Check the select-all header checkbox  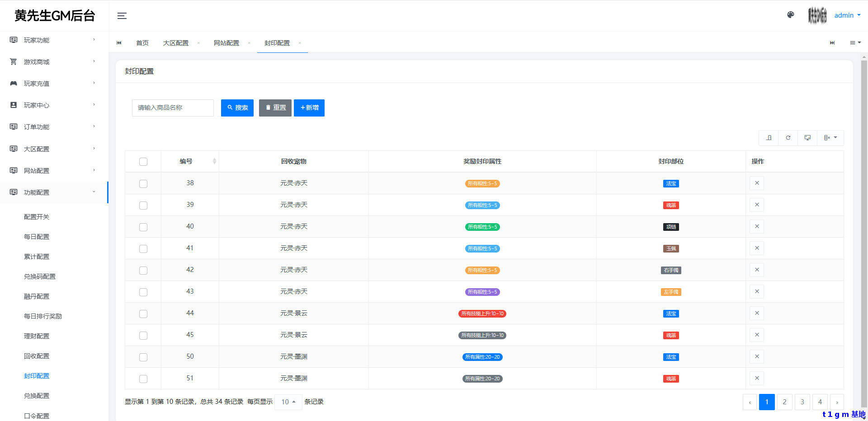[143, 162]
